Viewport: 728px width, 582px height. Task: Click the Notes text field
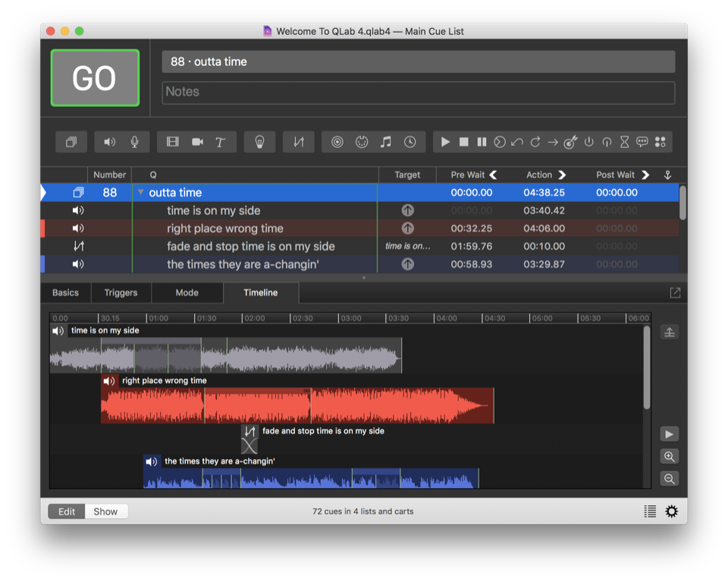[x=418, y=92]
